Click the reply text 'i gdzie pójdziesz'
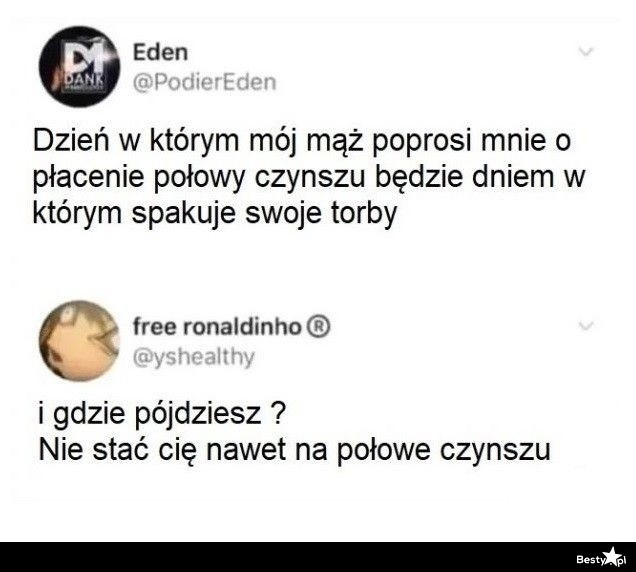 click(x=150, y=414)
